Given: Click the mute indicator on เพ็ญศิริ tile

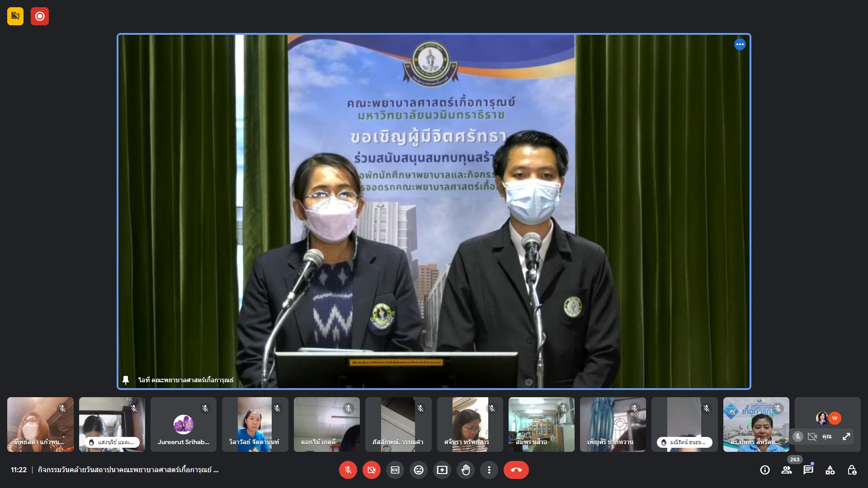Looking at the screenshot, I should (635, 408).
